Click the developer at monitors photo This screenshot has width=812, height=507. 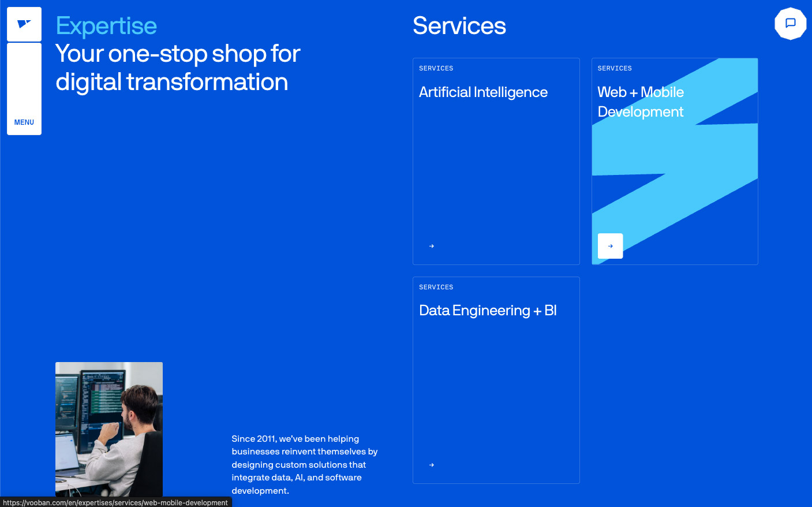click(109, 429)
